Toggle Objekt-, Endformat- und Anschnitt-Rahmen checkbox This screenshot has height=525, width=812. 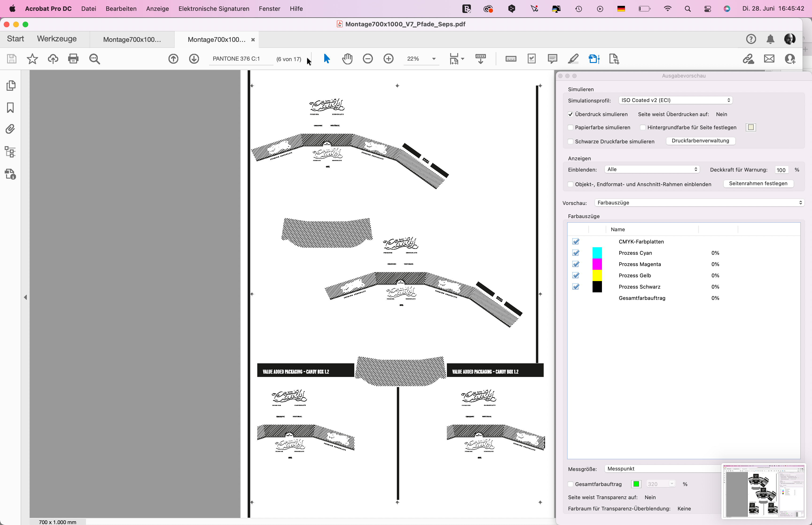570,184
